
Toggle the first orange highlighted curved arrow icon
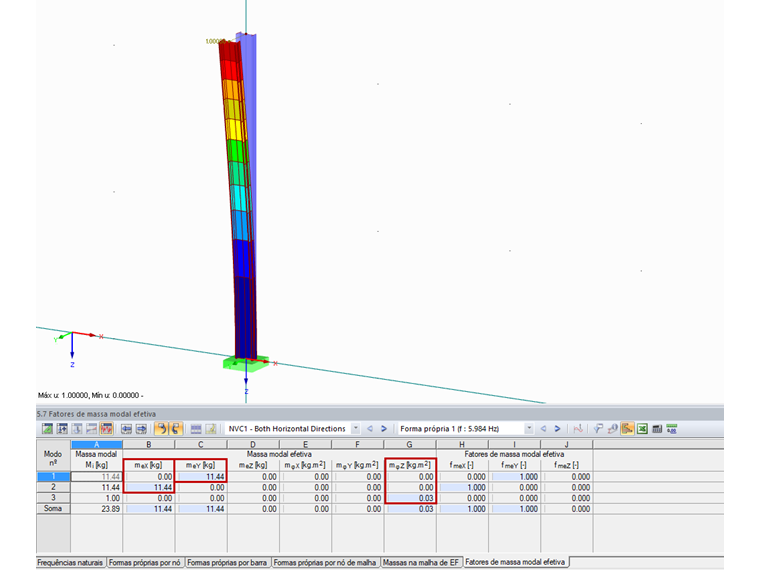point(161,429)
